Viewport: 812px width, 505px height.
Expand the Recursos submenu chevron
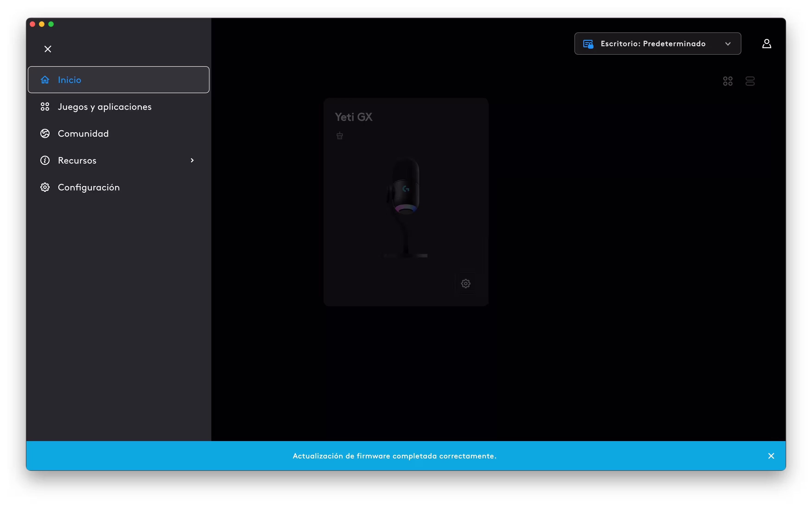point(192,161)
